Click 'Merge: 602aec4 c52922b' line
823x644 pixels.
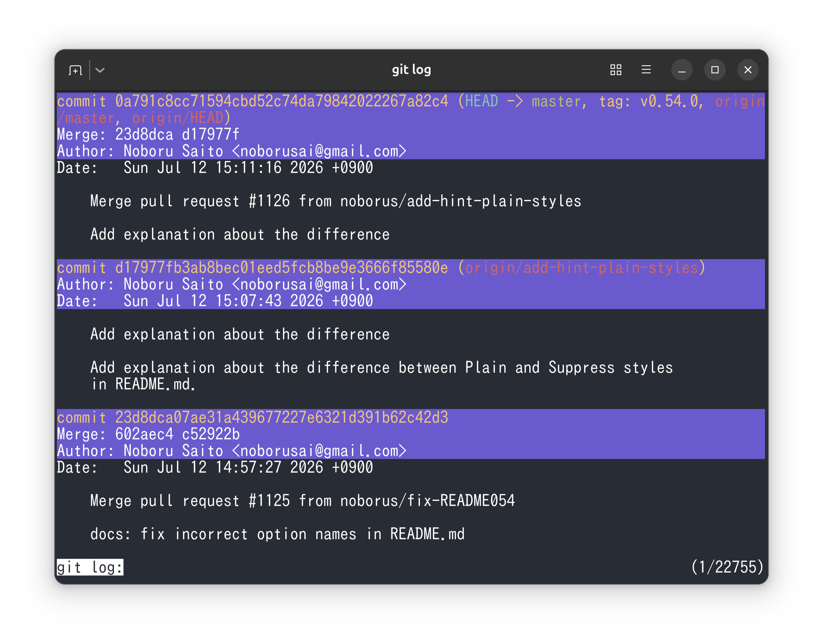pos(148,434)
